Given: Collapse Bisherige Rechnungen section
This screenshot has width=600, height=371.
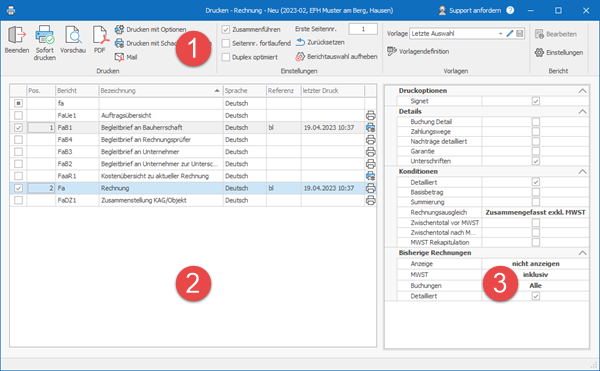Looking at the screenshot, I should 582,253.
